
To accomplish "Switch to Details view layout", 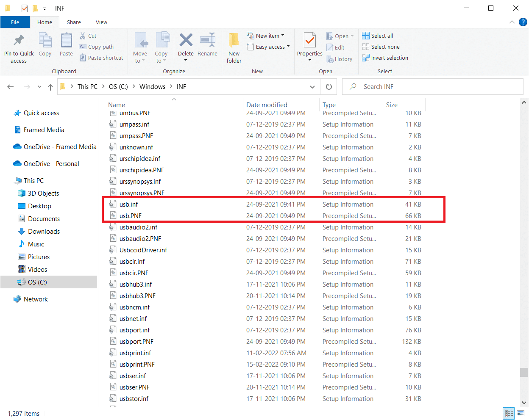I will click(509, 414).
